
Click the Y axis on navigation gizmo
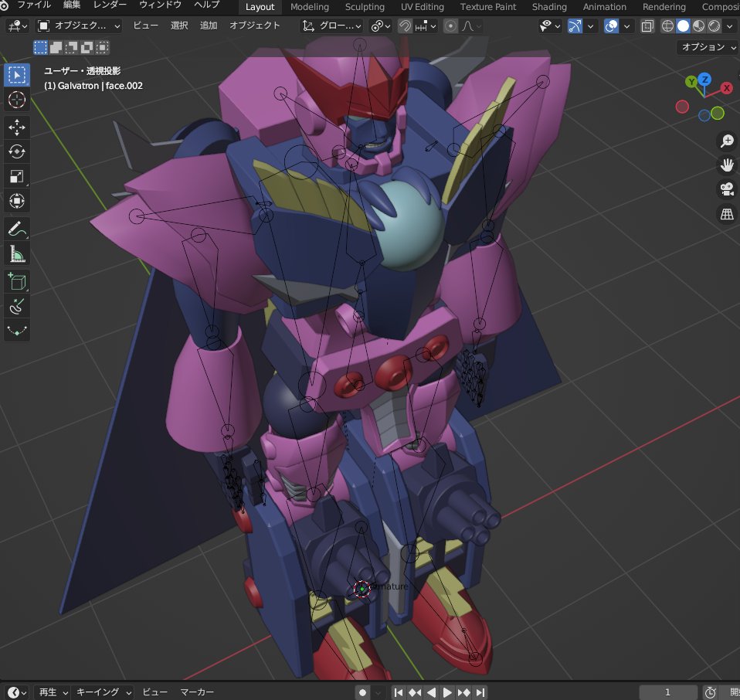point(691,82)
